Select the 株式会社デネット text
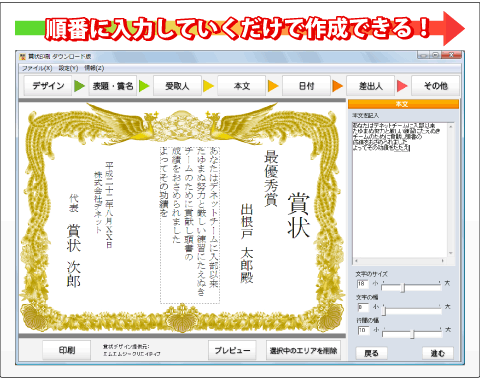The width and height of the screenshot is (480, 380). pyautogui.click(x=98, y=202)
